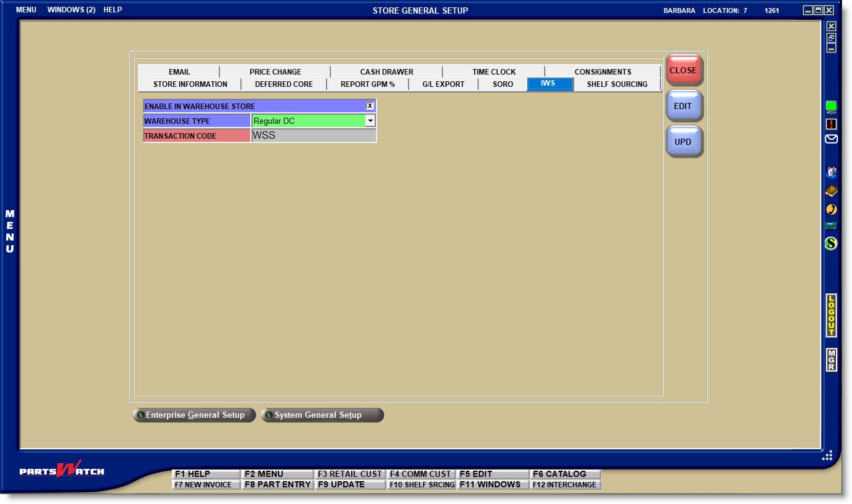Click the Transaction Code WSS field
Screen dimensions: 852x504
(314, 135)
